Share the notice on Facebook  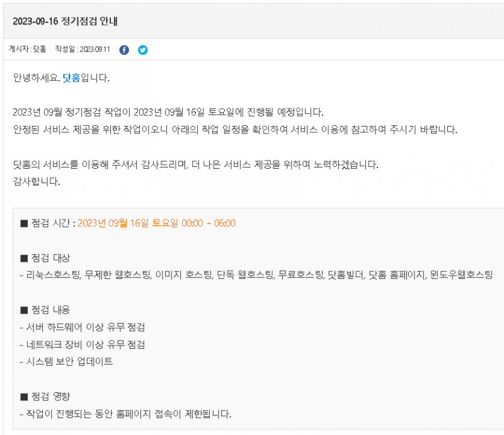tap(124, 50)
